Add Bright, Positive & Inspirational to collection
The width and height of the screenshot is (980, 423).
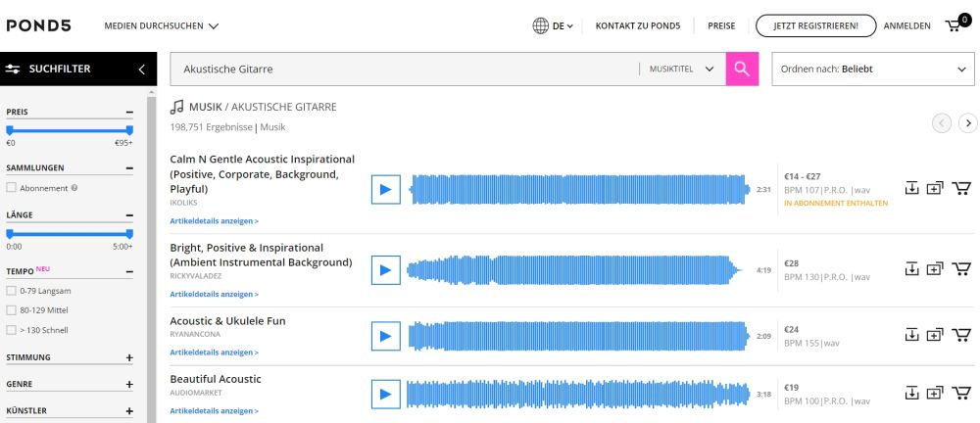[x=934, y=268]
